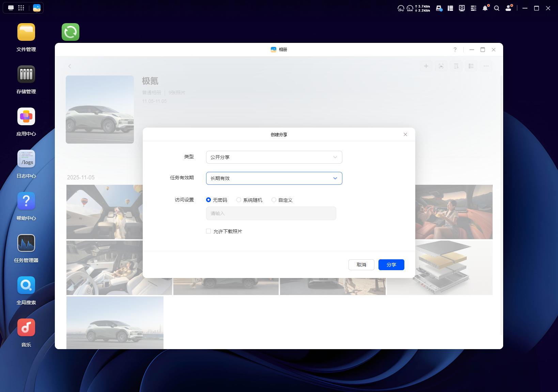Open the green sync app desktop icon

point(71,32)
